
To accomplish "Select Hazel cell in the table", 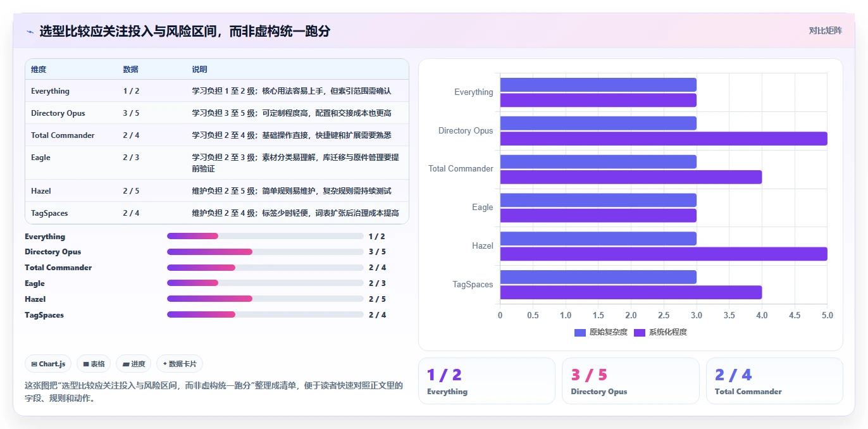I will [41, 191].
